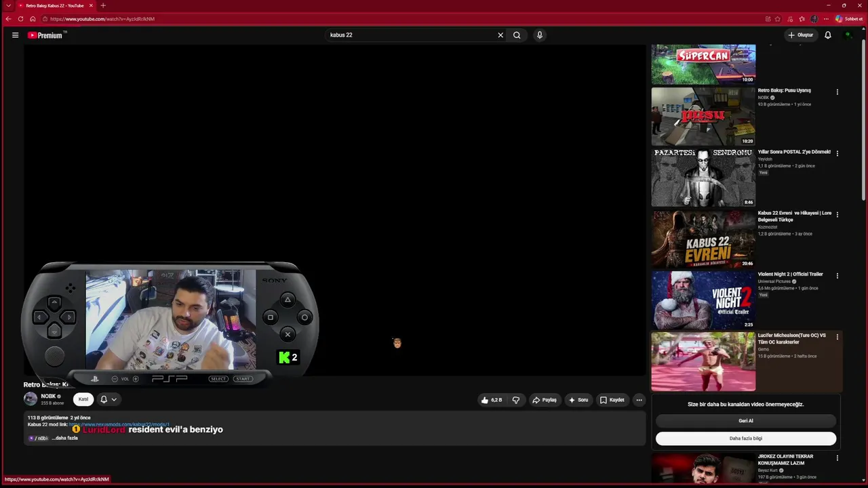Save the video with the Kaydet button

[612, 400]
